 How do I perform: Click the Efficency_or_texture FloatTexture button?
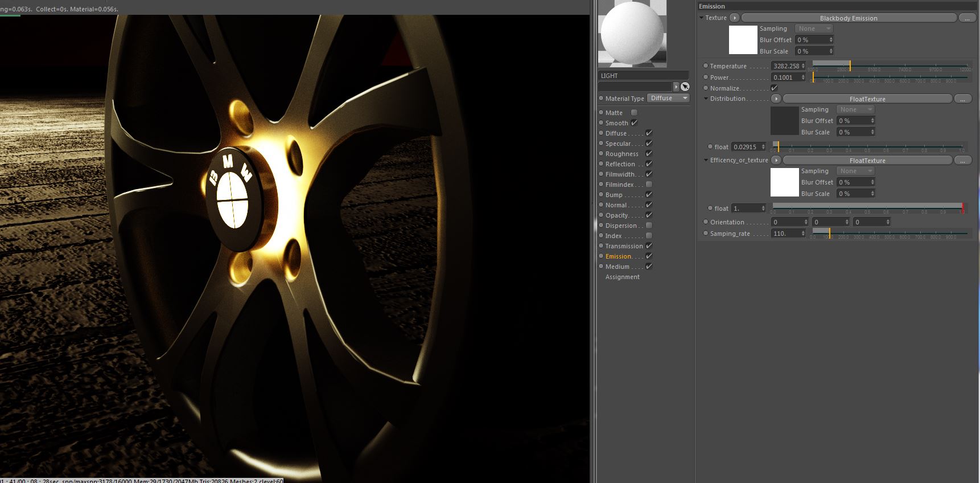click(x=867, y=161)
